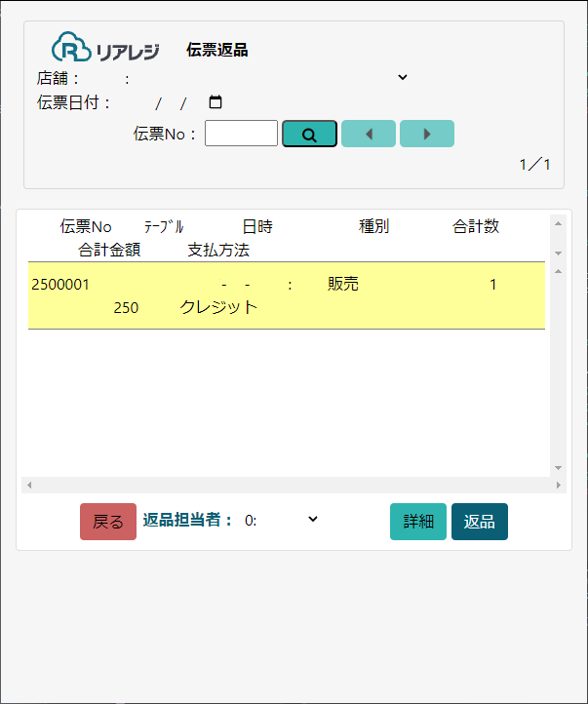Image resolution: width=588 pixels, height=704 pixels.
Task: Click the 支払方法 column header
Action: [x=218, y=251]
